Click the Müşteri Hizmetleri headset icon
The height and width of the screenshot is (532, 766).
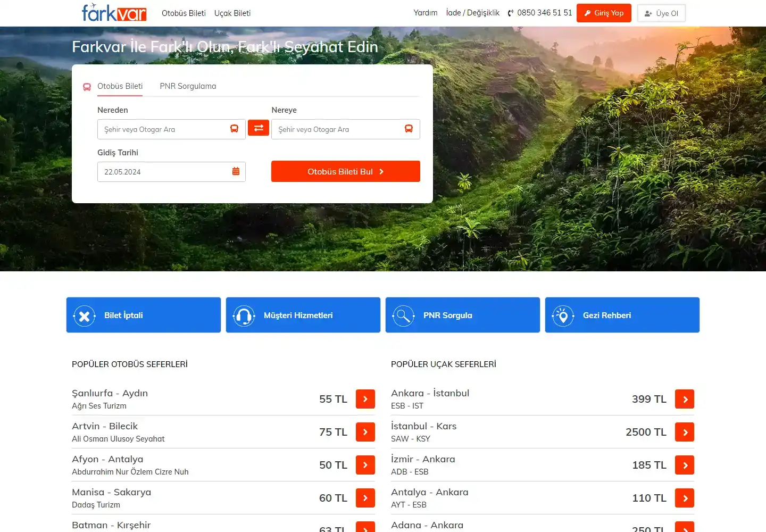tap(244, 317)
